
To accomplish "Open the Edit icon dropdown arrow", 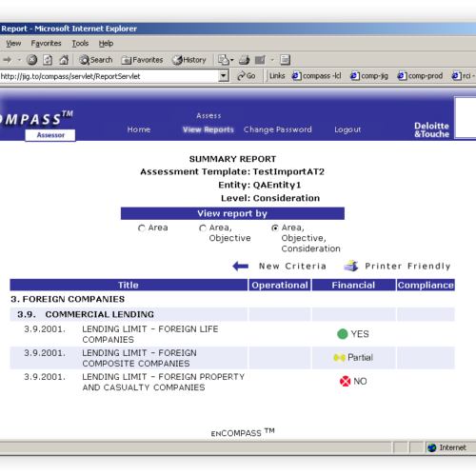I will pos(272,60).
